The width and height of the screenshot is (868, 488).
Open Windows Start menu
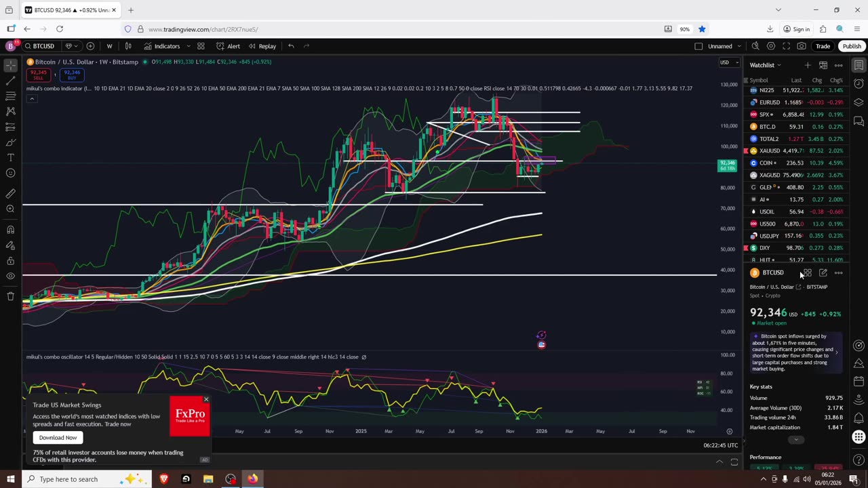pyautogui.click(x=10, y=479)
